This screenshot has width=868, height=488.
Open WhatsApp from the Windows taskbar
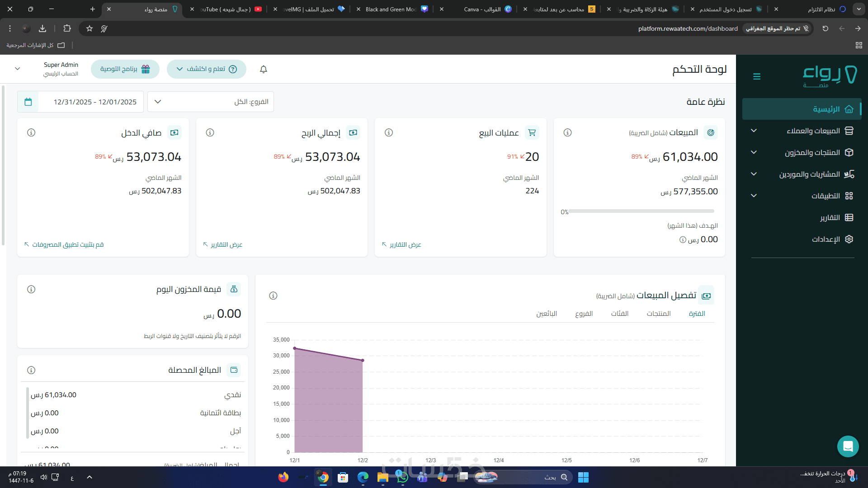pyautogui.click(x=401, y=477)
